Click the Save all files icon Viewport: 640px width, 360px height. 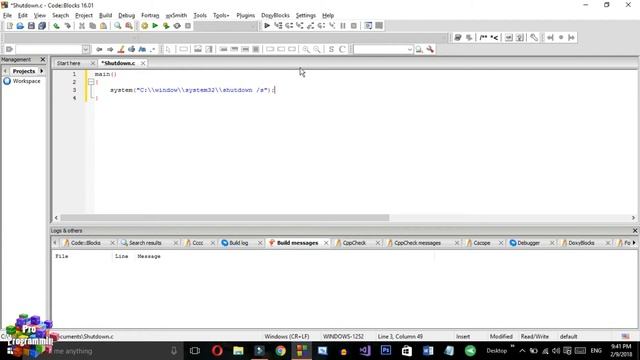[x=42, y=26]
